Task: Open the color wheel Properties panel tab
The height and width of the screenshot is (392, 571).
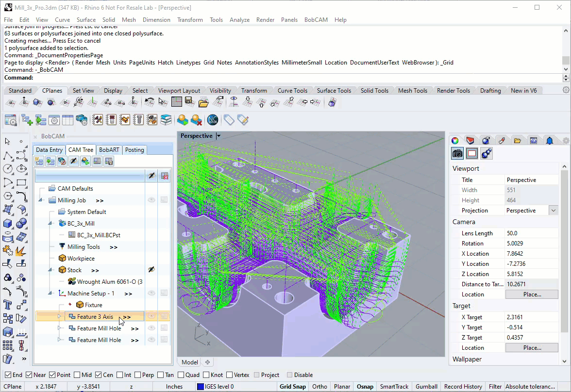Action: [455, 141]
